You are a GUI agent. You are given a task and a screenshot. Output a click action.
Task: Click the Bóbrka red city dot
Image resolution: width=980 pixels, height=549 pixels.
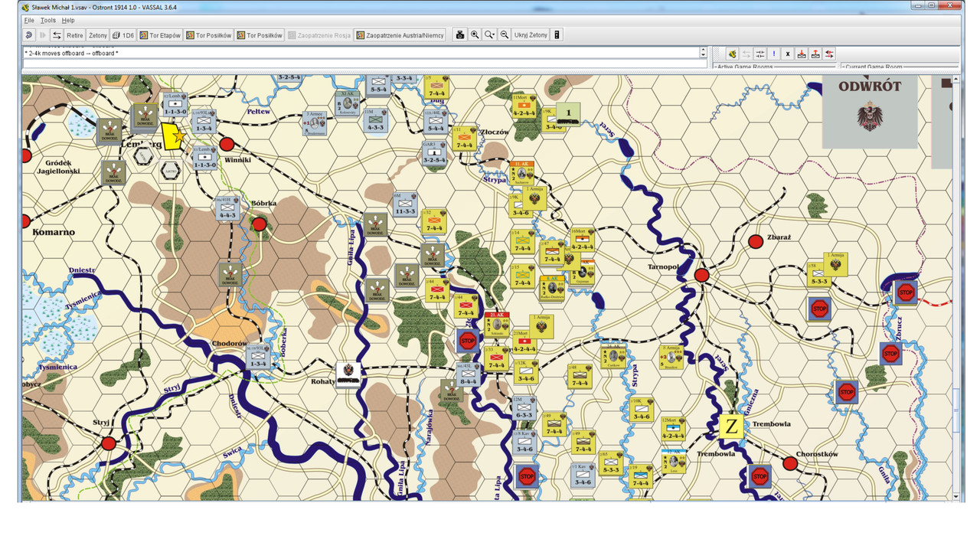259,224
